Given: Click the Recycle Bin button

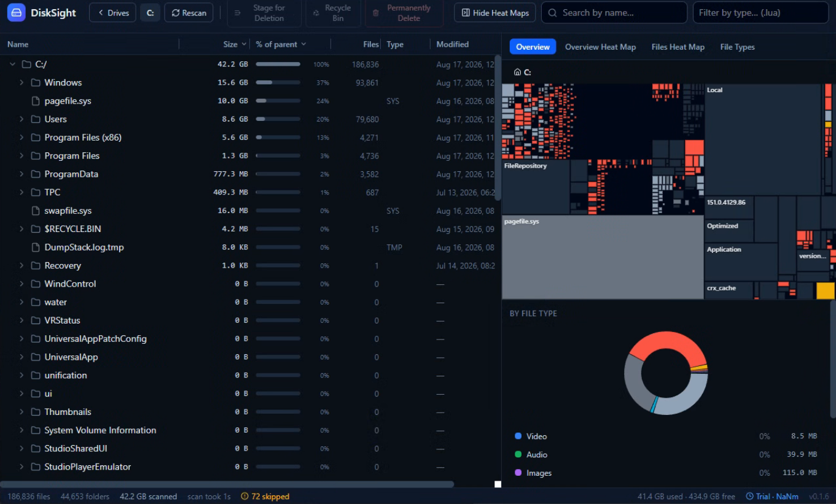Looking at the screenshot, I should [x=333, y=13].
